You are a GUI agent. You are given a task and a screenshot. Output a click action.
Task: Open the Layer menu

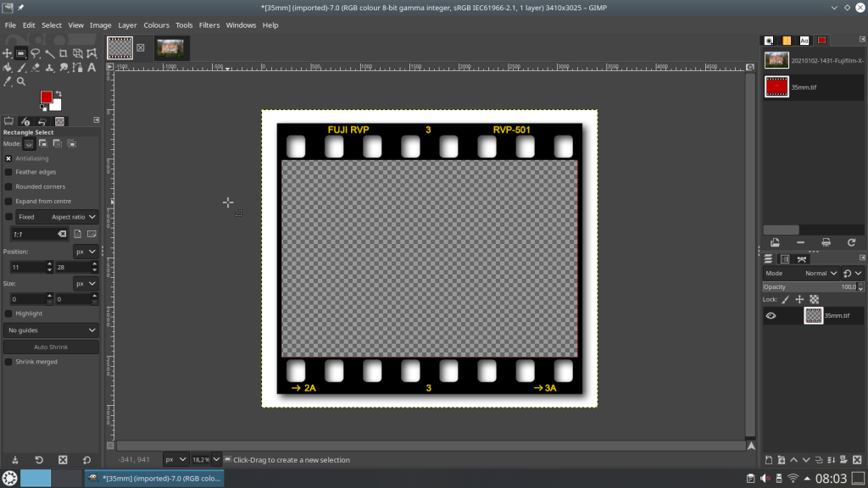pyautogui.click(x=127, y=25)
